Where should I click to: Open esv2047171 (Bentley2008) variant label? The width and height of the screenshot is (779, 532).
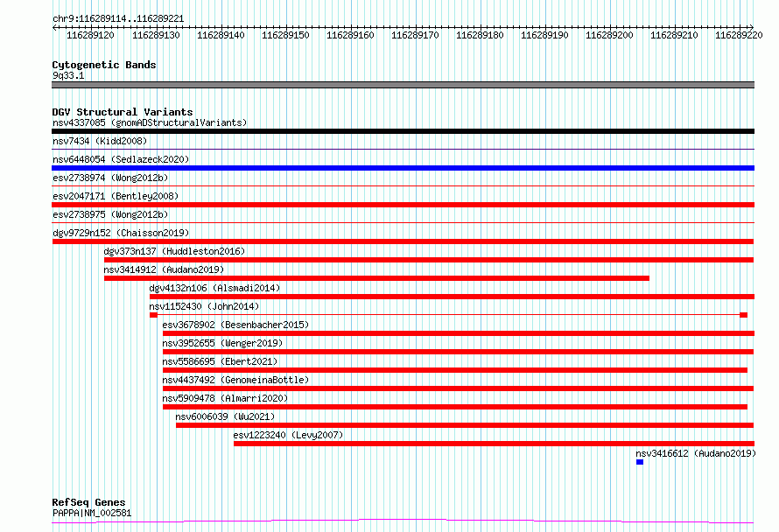click(116, 196)
